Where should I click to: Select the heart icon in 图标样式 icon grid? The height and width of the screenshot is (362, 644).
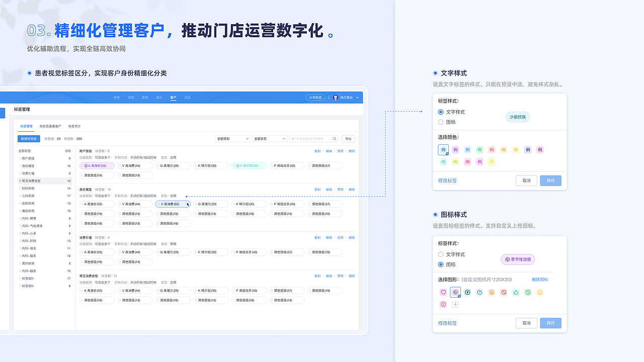[443, 292]
